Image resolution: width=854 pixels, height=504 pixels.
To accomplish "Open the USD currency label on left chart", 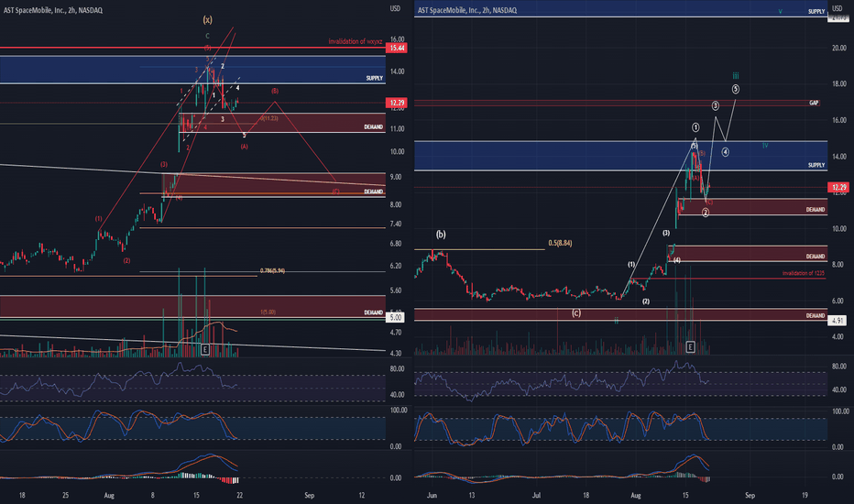I will [395, 9].
